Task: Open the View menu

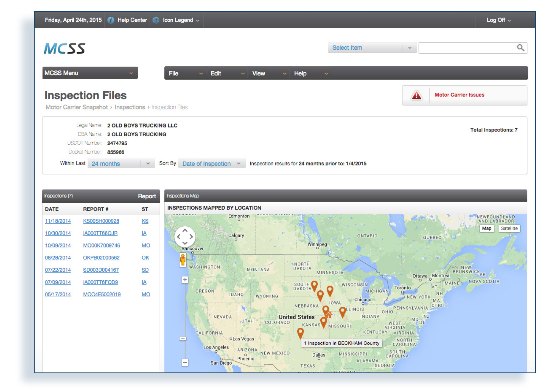Action: coord(269,73)
